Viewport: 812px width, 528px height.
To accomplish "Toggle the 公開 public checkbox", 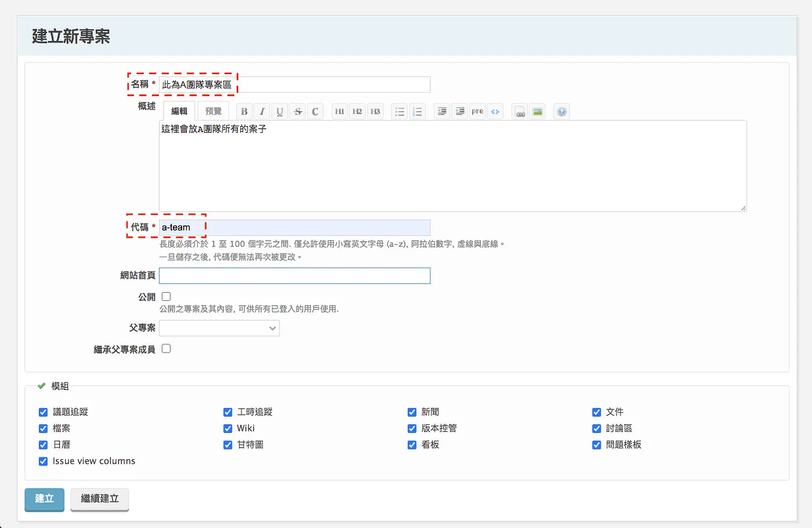I will (166, 297).
